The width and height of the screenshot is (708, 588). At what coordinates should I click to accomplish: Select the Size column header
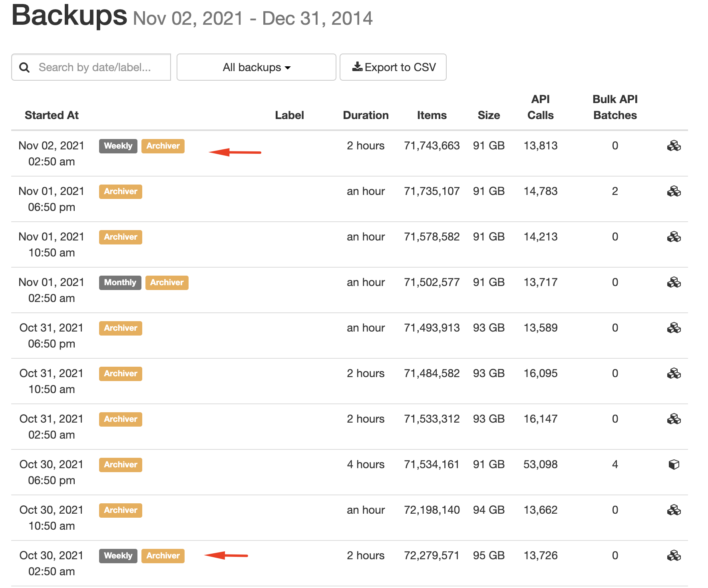point(489,115)
